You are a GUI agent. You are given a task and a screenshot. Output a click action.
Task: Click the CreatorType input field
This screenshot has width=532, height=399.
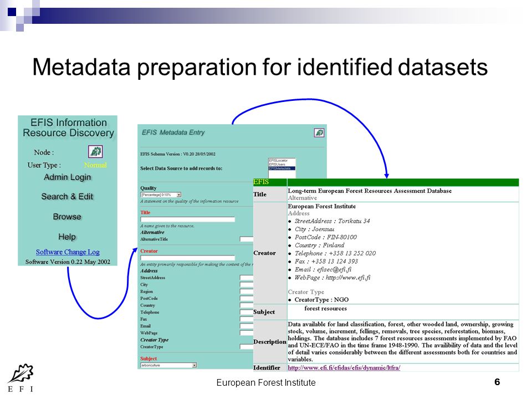pyautogui.click(x=246, y=347)
